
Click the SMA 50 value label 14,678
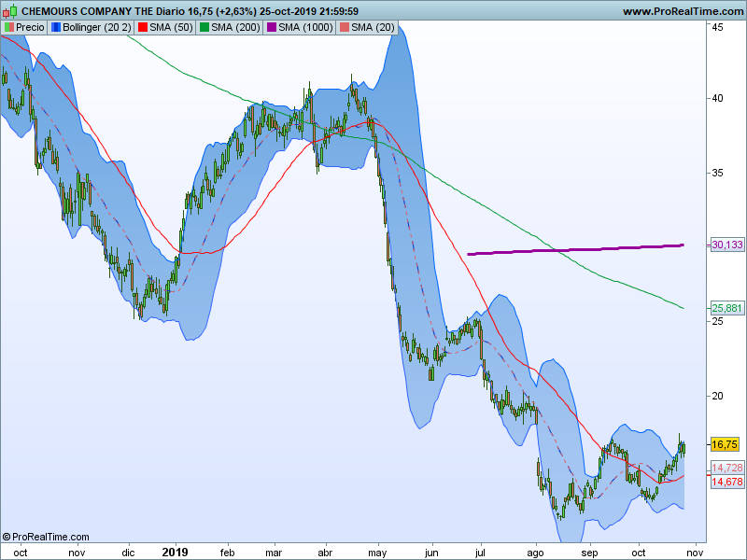727,482
